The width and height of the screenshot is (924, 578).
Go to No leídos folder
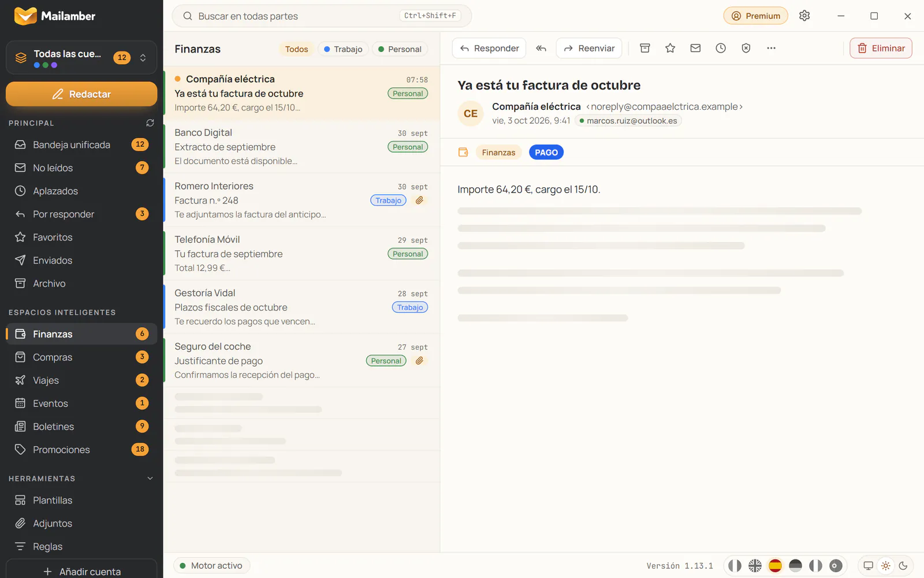point(81,168)
